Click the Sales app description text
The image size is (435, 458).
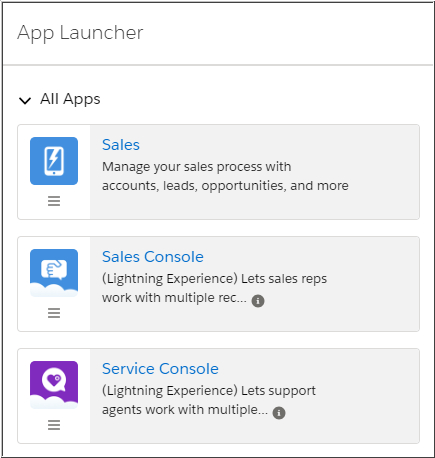[225, 176]
